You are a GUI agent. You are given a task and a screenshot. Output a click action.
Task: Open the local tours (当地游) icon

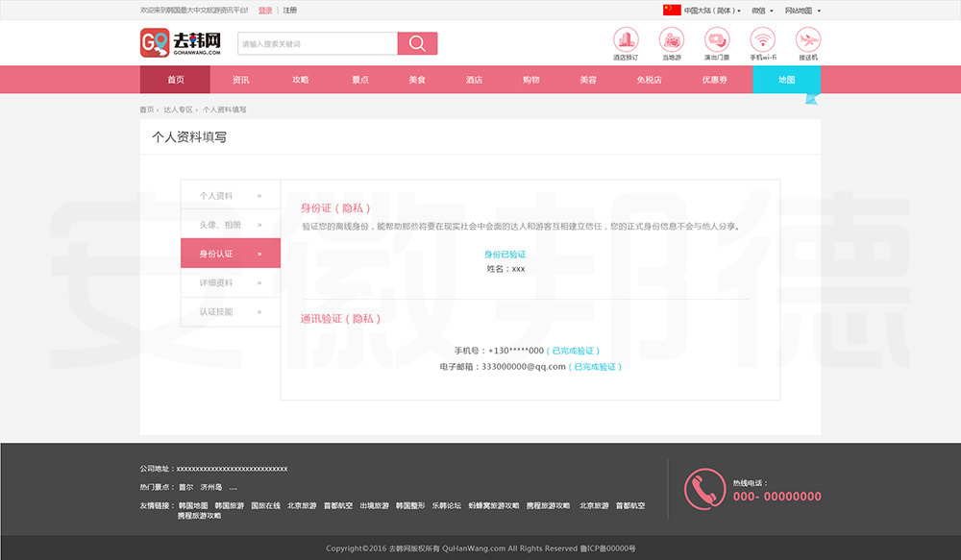671,40
